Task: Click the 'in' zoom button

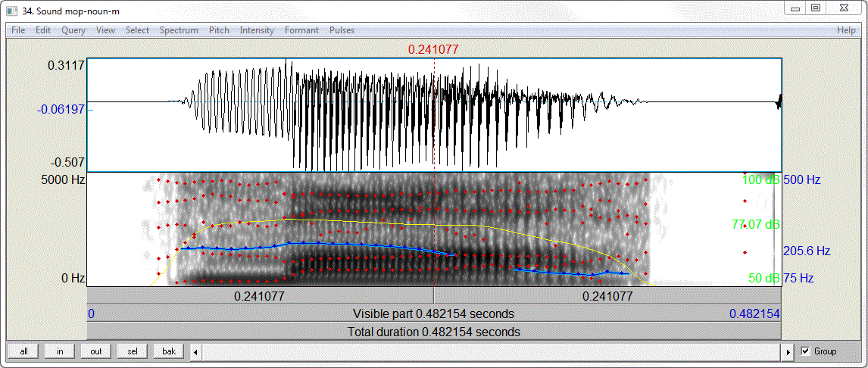Action: click(x=60, y=351)
